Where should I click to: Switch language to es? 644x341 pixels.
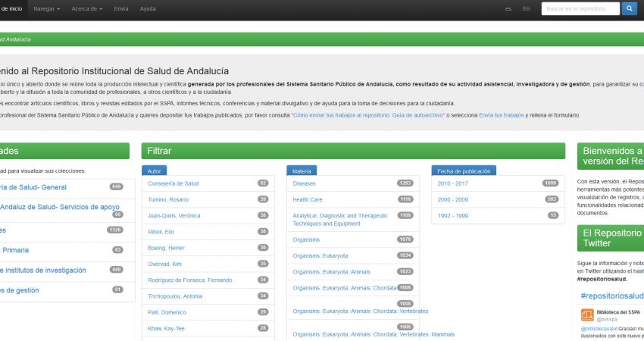coord(508,8)
